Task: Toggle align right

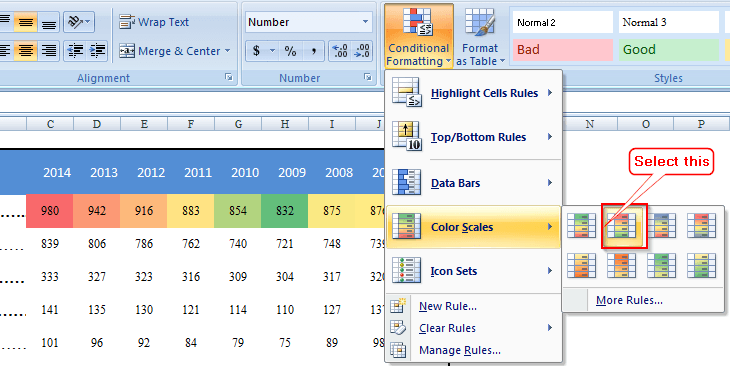Action: coord(49,51)
